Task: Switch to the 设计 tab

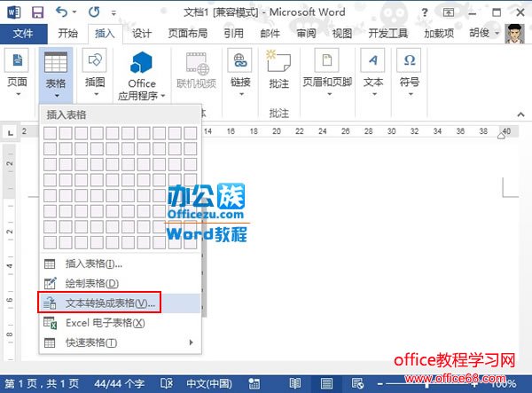Action: pyautogui.click(x=142, y=33)
